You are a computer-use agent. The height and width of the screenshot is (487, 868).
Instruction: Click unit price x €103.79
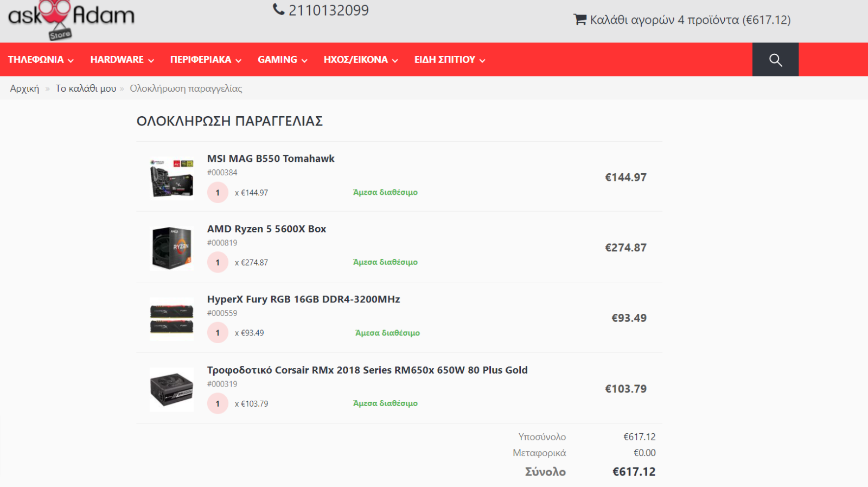252,404
